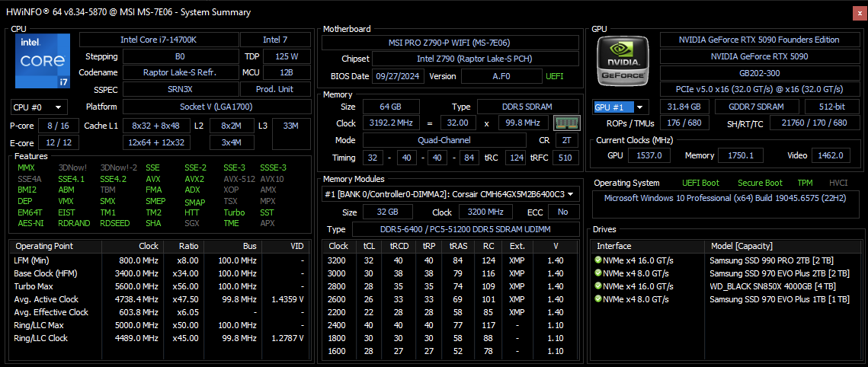Click the memory module chip icon
Screen dimensions: 868x367
pos(567,123)
